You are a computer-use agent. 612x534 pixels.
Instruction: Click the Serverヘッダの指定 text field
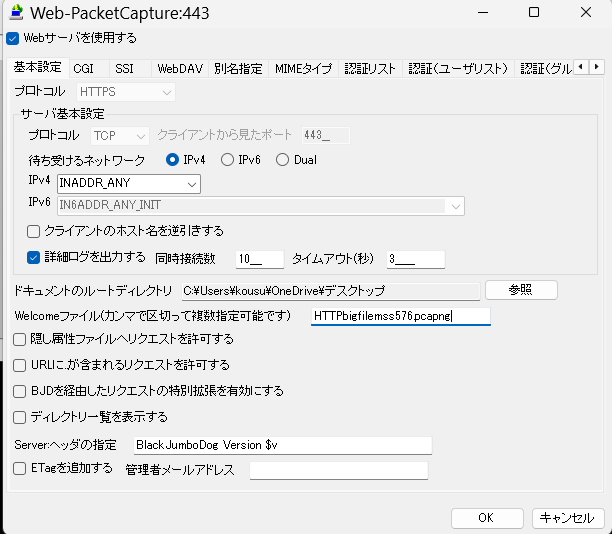[x=281, y=444]
